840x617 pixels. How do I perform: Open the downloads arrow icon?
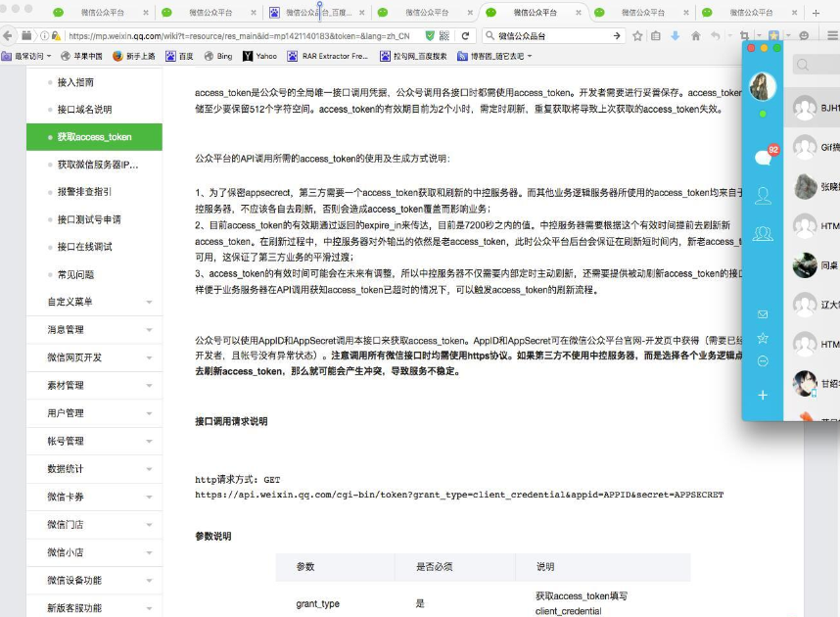pos(675,36)
